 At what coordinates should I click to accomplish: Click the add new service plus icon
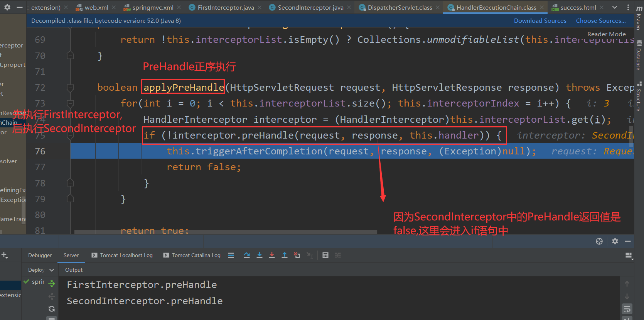click(x=5, y=255)
